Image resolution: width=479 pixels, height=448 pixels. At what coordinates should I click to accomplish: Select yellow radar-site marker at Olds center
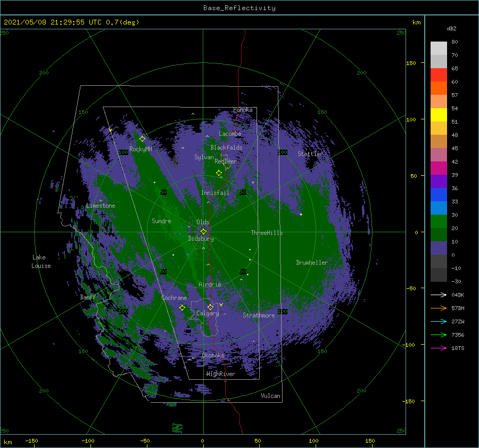(x=203, y=232)
